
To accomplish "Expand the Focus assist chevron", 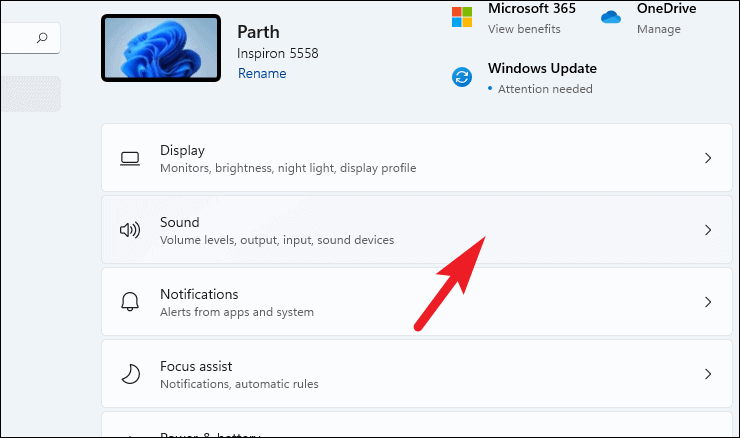I will [x=708, y=374].
